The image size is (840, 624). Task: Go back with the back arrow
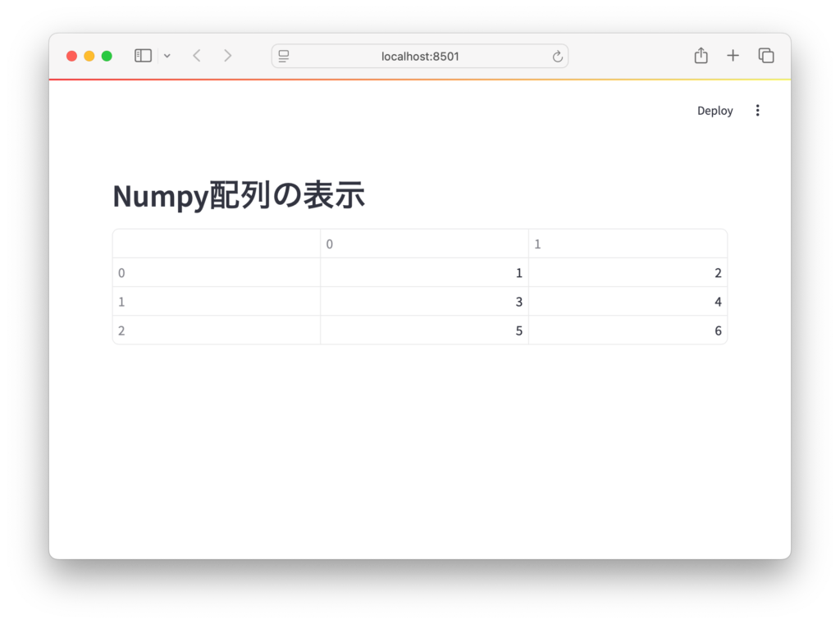coord(196,56)
